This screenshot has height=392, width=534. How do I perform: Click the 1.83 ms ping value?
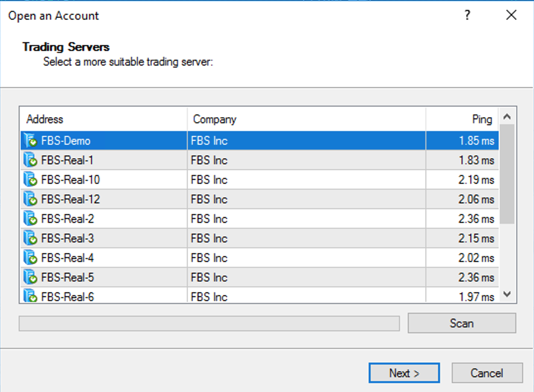click(476, 160)
